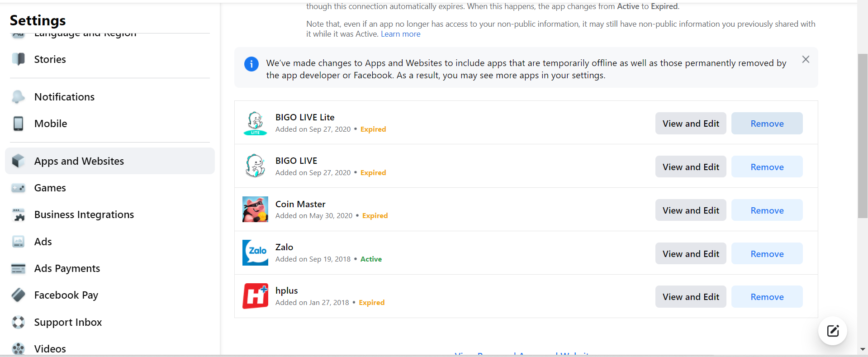The height and width of the screenshot is (357, 868).
Task: Click View and Edit for Coin Master
Action: coord(691,210)
